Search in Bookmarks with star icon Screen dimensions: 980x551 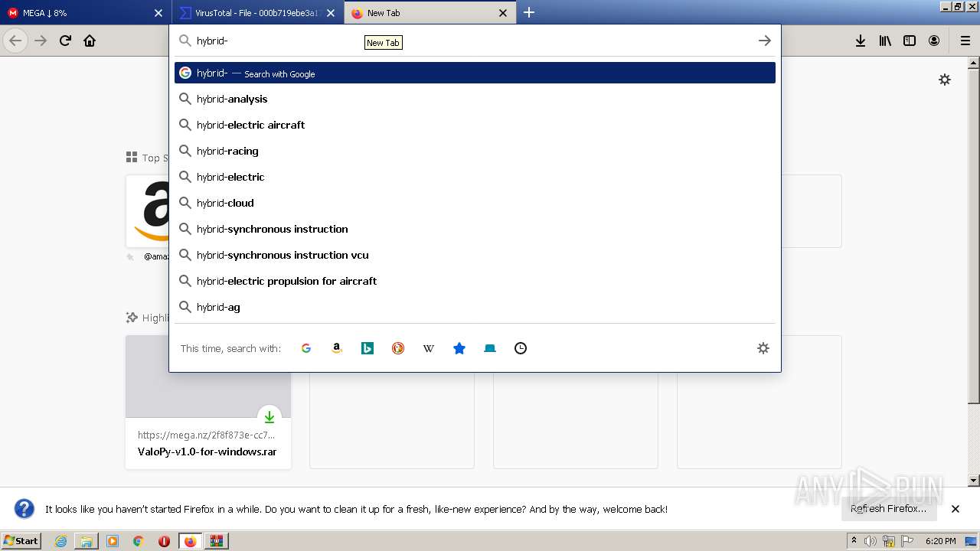(459, 348)
